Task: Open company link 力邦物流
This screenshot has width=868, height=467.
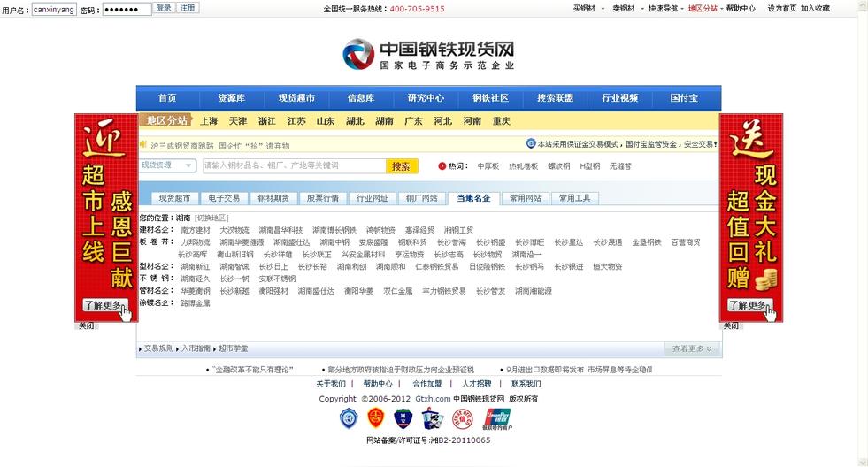Action: pyautogui.click(x=196, y=242)
